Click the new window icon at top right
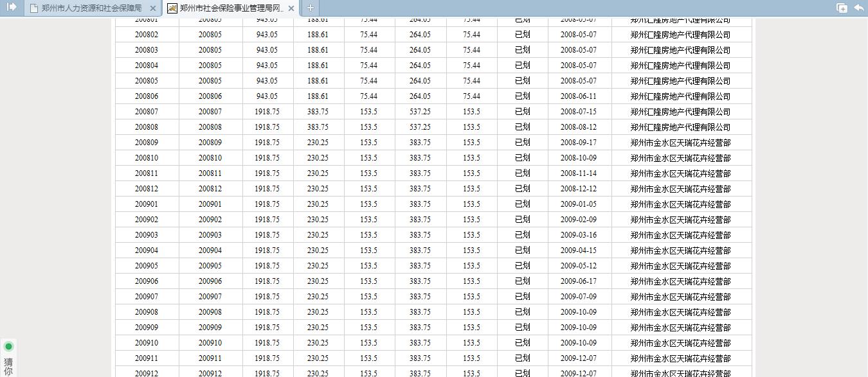The image size is (868, 377). (x=842, y=8)
